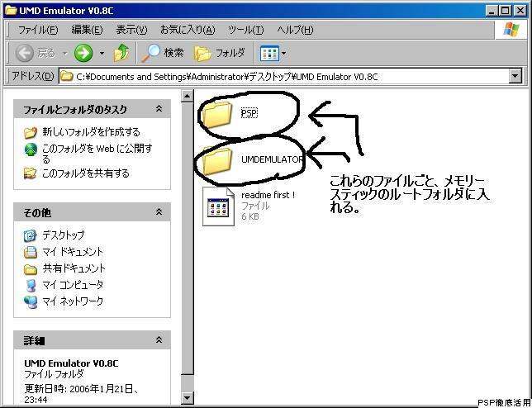Click the My Network (マイ ネットワーク) icon
Viewport: 532px width, 408px height.
(x=31, y=301)
